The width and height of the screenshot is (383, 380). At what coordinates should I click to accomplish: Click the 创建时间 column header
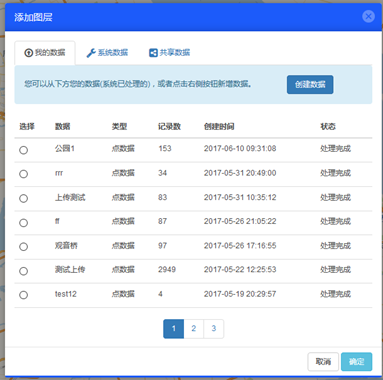coord(219,126)
